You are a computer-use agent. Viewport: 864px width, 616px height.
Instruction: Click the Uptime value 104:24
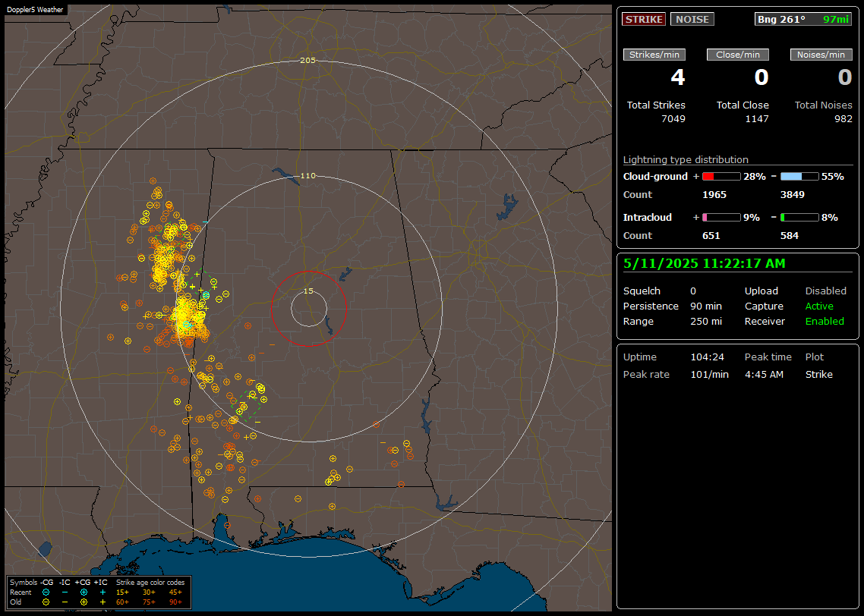707,357
